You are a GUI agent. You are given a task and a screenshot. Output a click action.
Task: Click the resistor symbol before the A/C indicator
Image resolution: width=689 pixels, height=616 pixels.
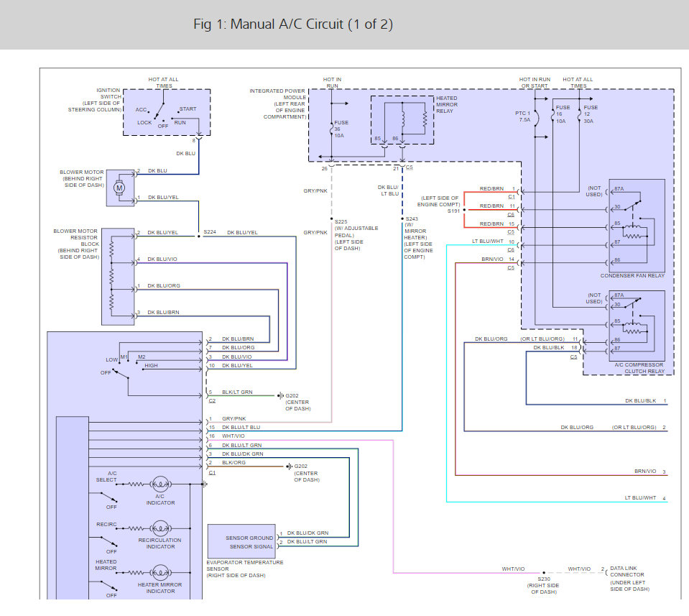point(136,484)
